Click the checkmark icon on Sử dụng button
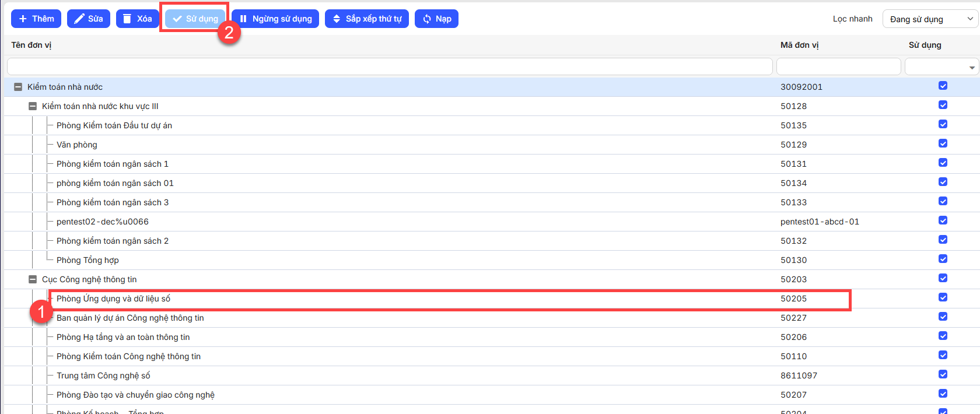This screenshot has width=980, height=414. (x=177, y=19)
